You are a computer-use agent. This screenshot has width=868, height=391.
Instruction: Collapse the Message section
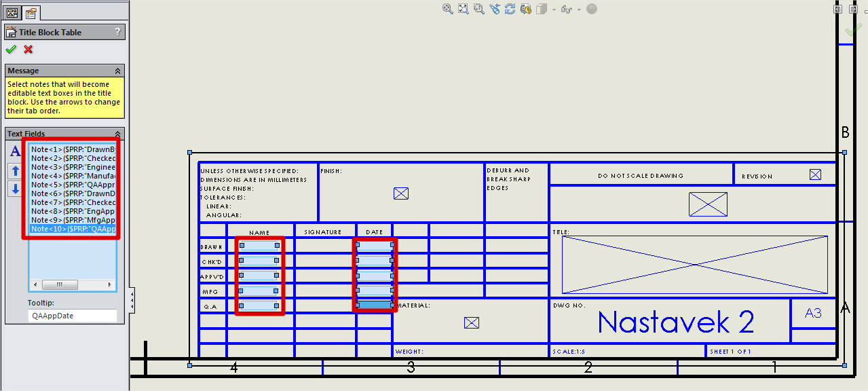117,71
